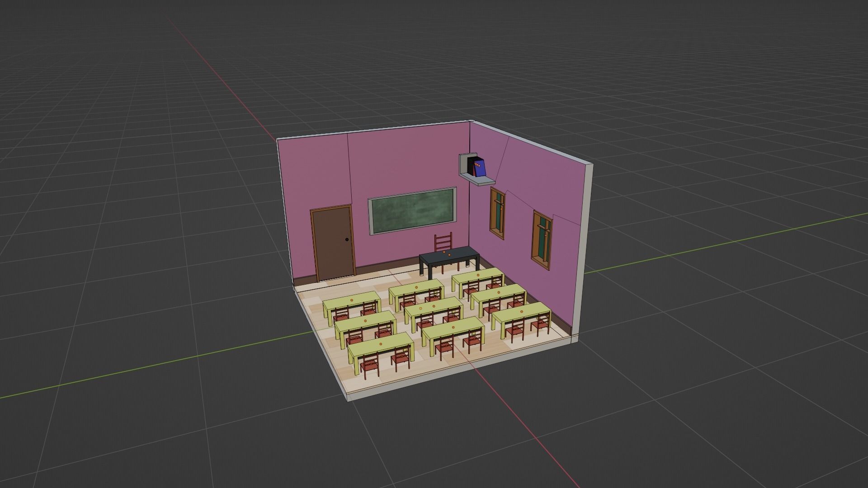Select the window nearest the corner shelf
This screenshot has height=488, width=868.
point(498,213)
